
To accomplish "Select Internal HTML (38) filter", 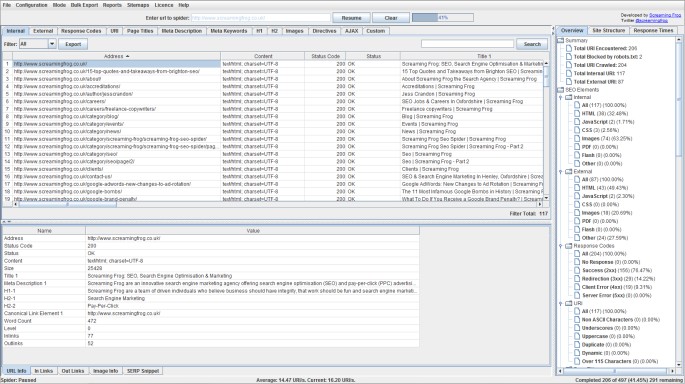I will click(x=605, y=114).
